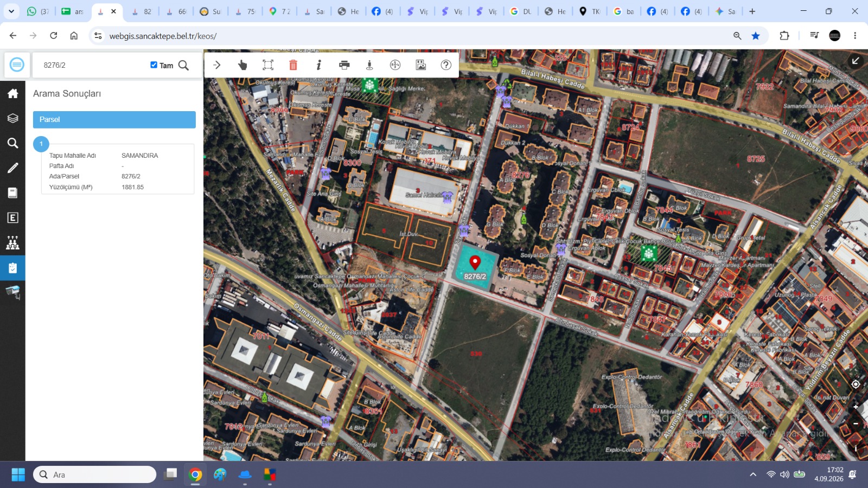The height and width of the screenshot is (488, 868).
Task: Run search with magnifier next to Tam
Action: (x=184, y=65)
